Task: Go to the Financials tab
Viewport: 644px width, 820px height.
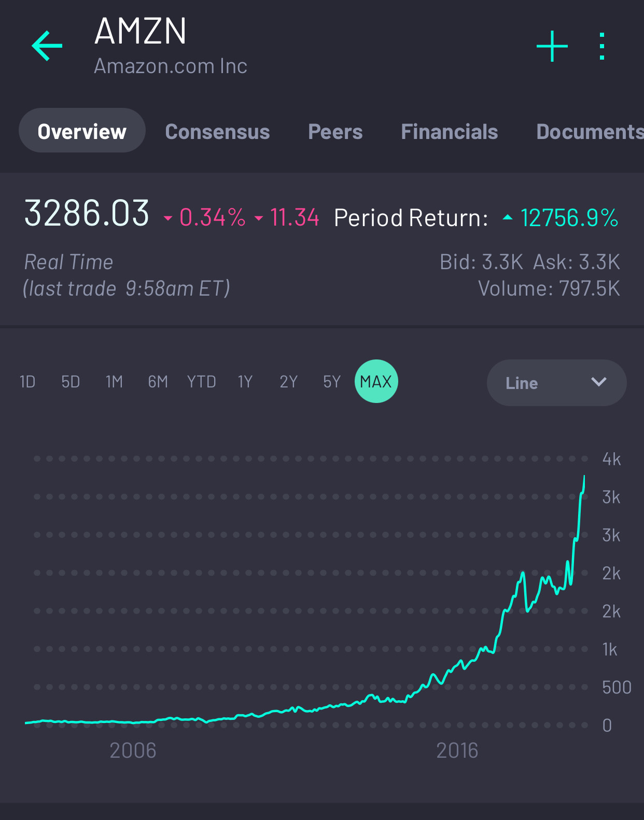Action: (450, 132)
